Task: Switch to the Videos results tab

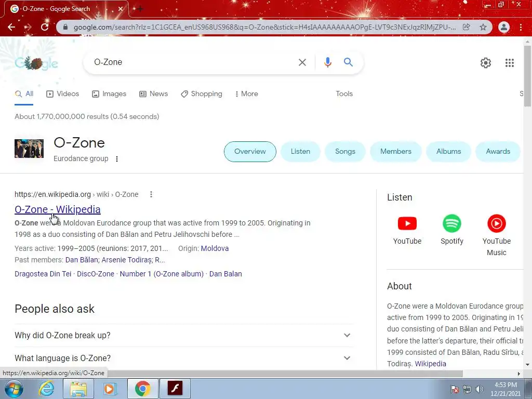Action: [x=63, y=94]
